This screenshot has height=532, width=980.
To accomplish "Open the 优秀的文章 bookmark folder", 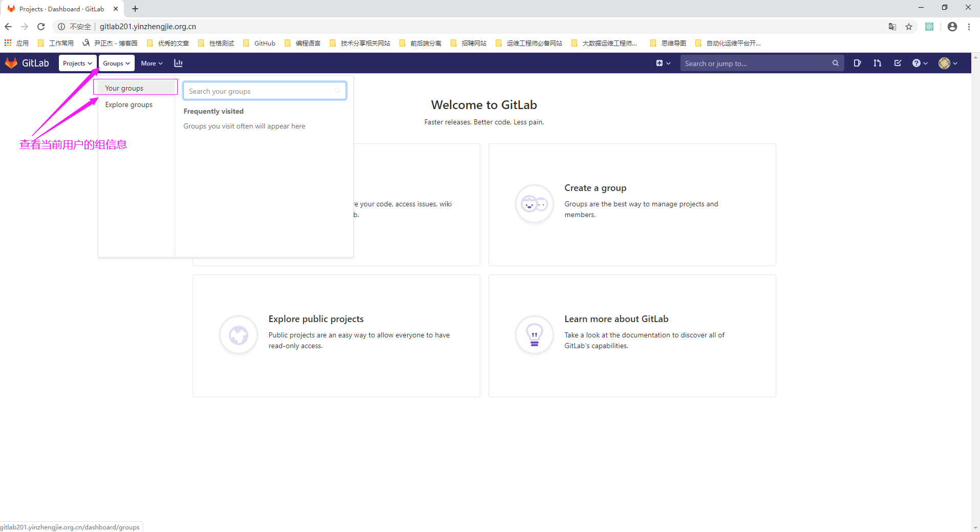I will pos(168,43).
